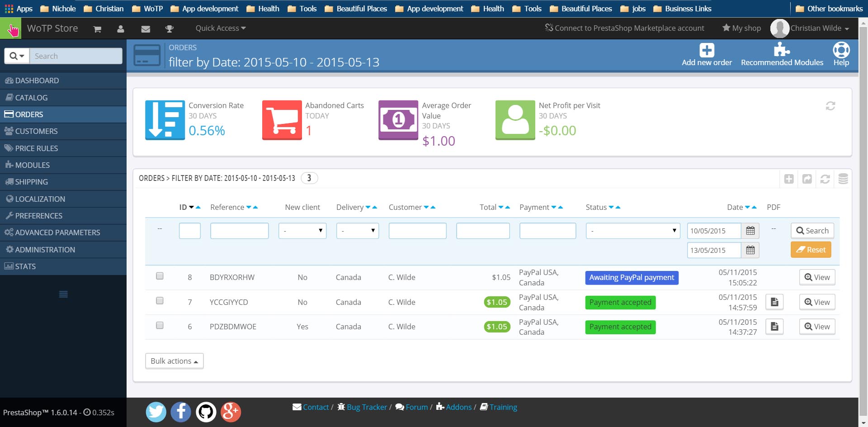Image resolution: width=868 pixels, height=427 pixels.
Task: Click Payment accepted badge for order YCCGIYYCD
Action: [x=620, y=302]
